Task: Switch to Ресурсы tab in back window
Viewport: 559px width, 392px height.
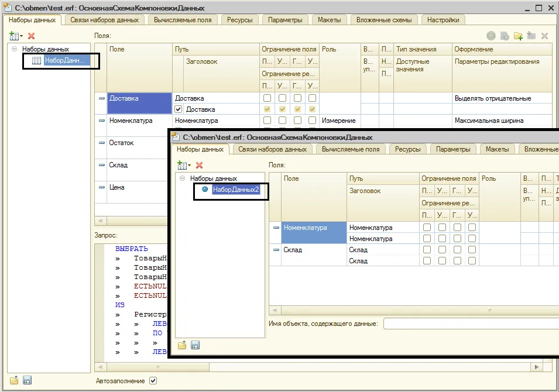Action: (x=239, y=20)
